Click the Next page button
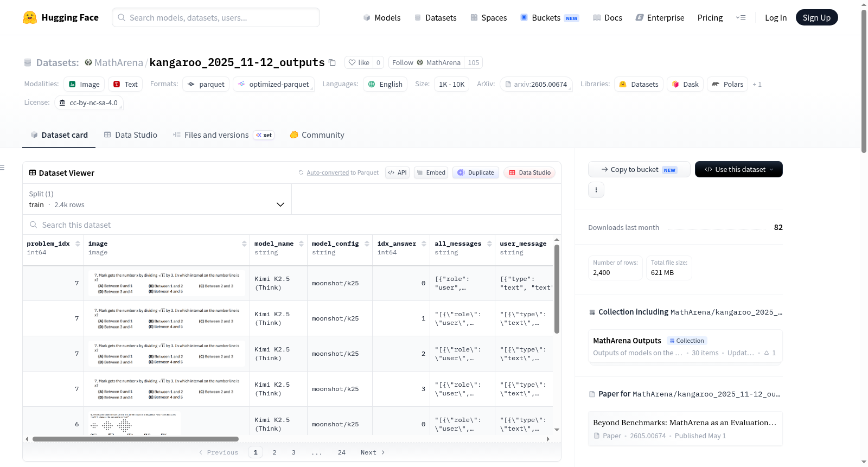Viewport: 868px width, 467px height. point(373,452)
